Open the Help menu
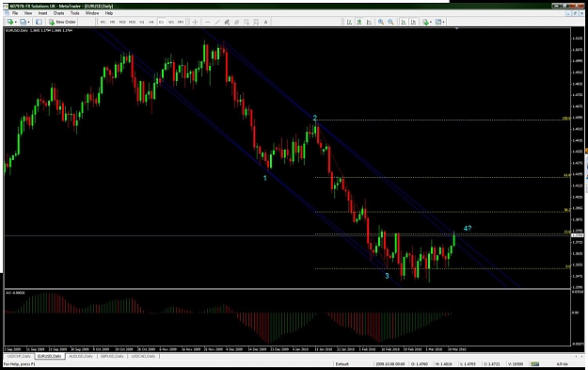This screenshot has height=370, width=588. coord(109,13)
